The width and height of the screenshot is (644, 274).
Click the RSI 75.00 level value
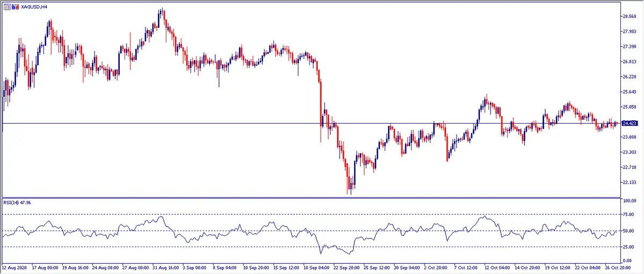point(629,215)
